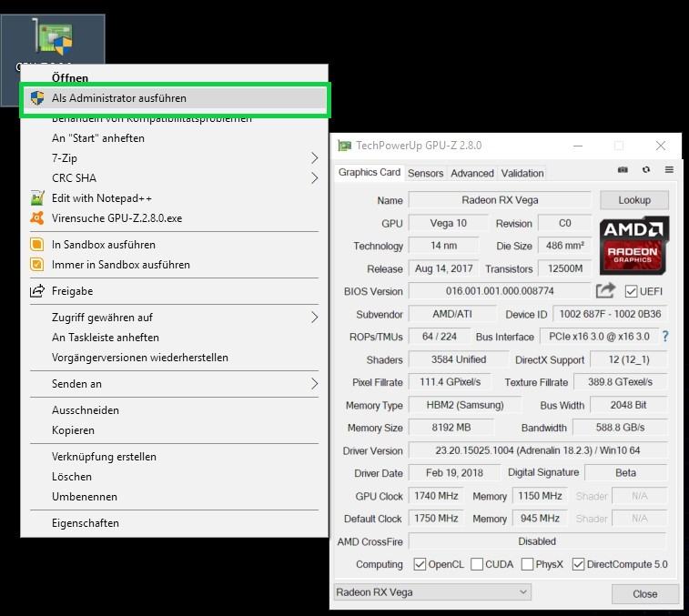Click the GPU Clock 1740 MHz field

436,496
